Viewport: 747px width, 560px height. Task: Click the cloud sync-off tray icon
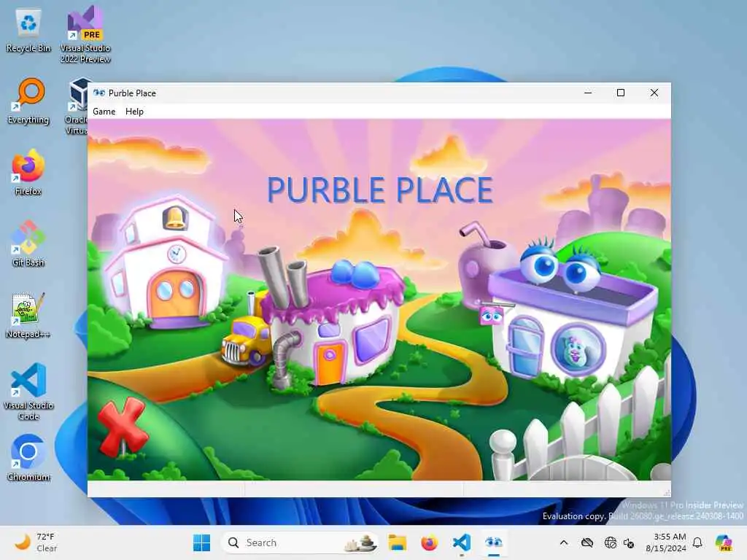click(587, 542)
